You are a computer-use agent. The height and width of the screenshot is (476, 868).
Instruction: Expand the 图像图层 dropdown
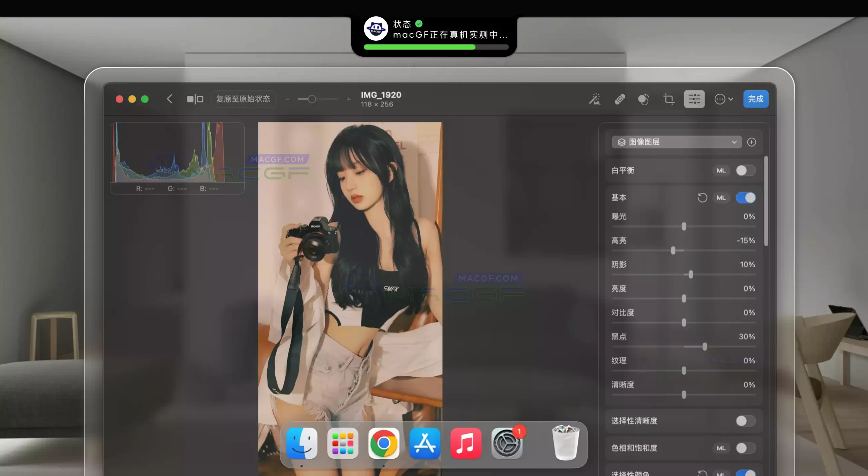pos(676,142)
